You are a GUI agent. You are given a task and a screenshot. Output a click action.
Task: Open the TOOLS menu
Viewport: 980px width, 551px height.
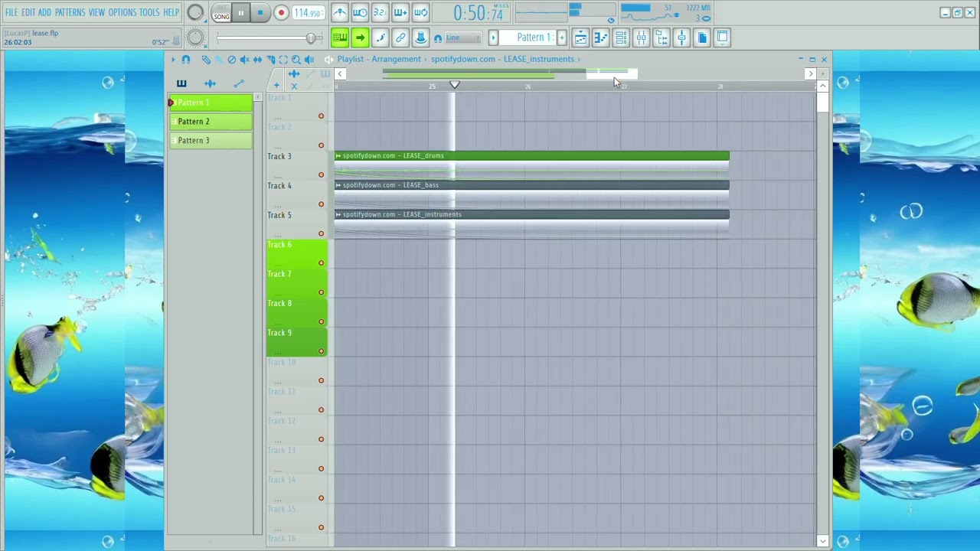(x=149, y=12)
